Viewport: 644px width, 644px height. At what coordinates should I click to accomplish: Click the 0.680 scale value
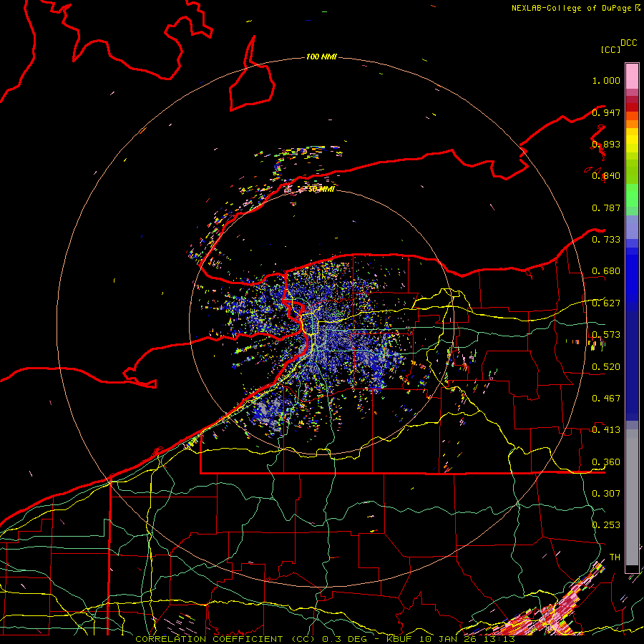(606, 271)
